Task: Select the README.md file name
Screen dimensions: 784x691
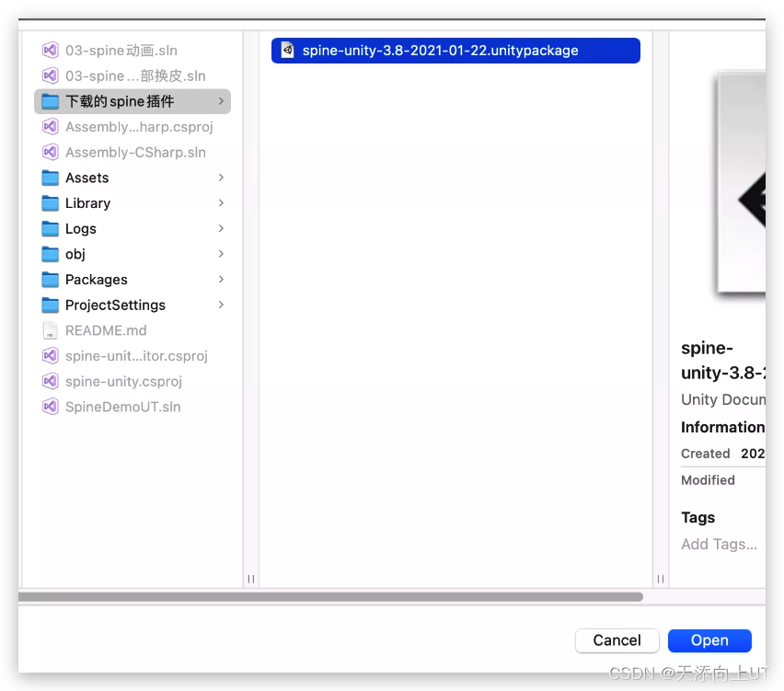Action: [x=106, y=330]
